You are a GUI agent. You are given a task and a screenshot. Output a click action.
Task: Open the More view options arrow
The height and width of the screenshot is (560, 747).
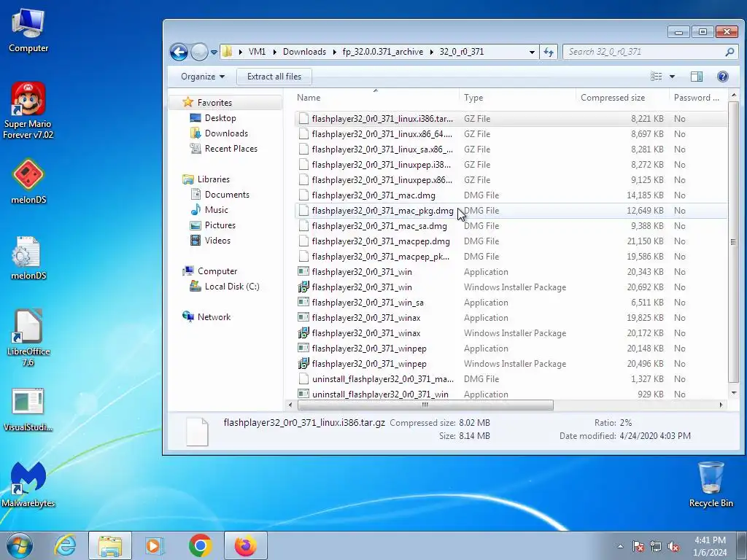672,77
